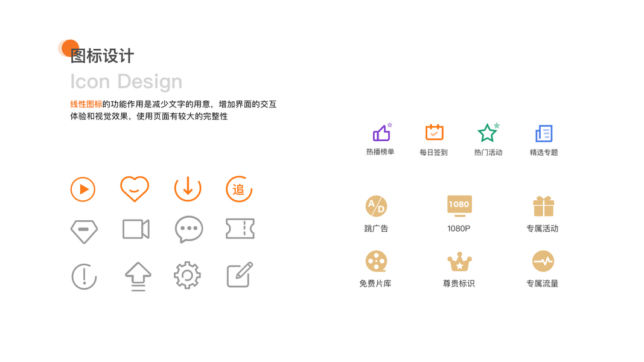The image size is (644, 362).
Task: Select the gray diamond VIP icon
Action: click(84, 232)
